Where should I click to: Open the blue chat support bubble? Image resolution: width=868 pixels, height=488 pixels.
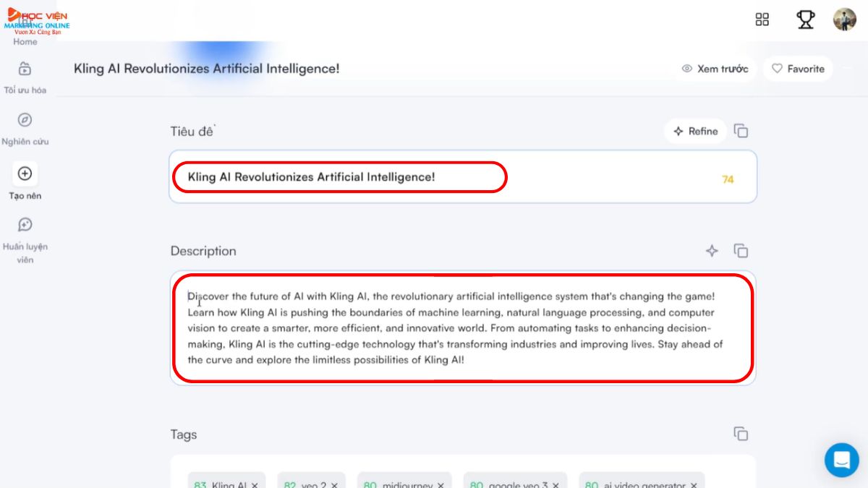[x=842, y=460]
